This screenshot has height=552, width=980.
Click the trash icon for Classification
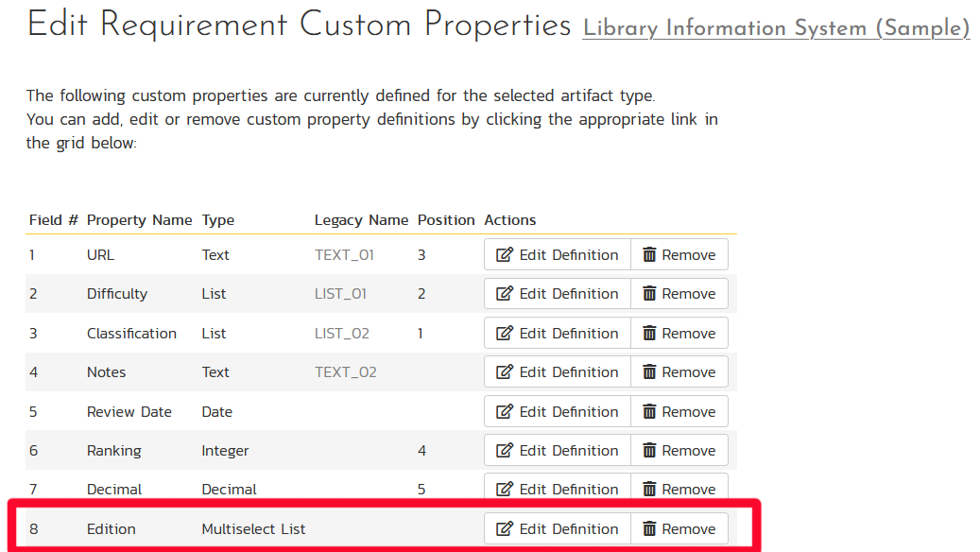(x=649, y=334)
